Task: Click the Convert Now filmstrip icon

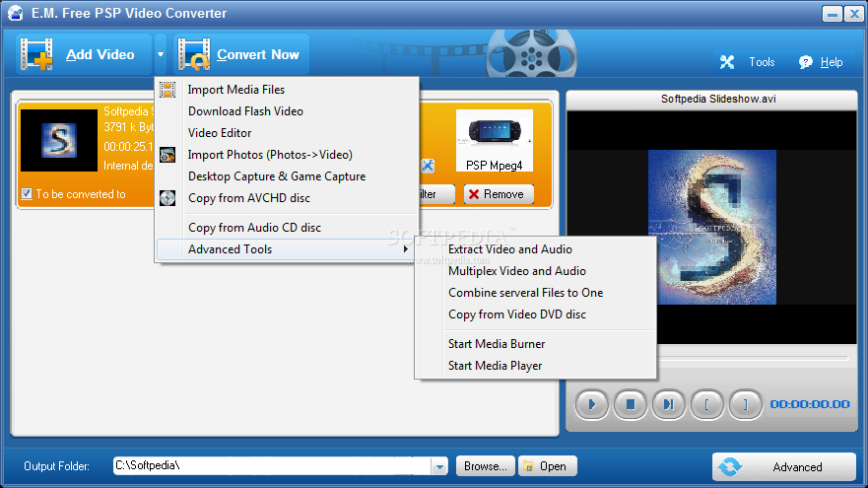Action: pyautogui.click(x=194, y=54)
